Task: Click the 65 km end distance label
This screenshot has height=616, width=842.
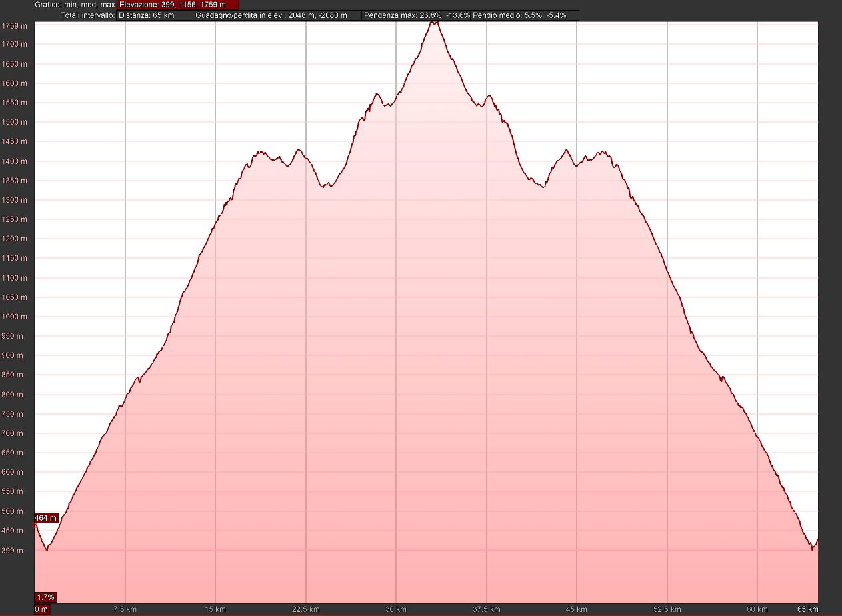Action: click(808, 609)
